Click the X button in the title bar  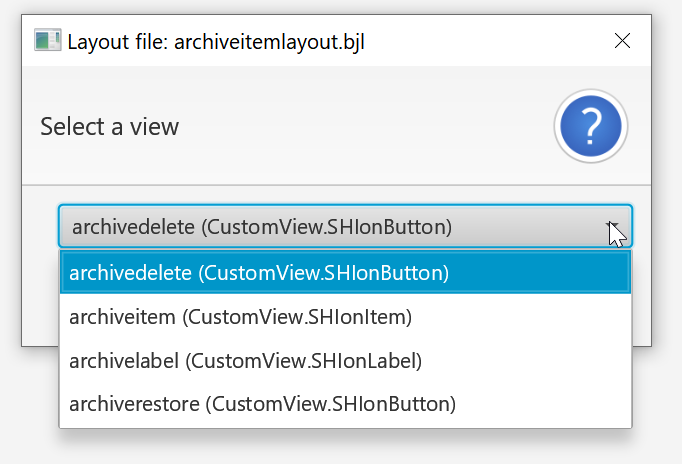click(x=622, y=41)
